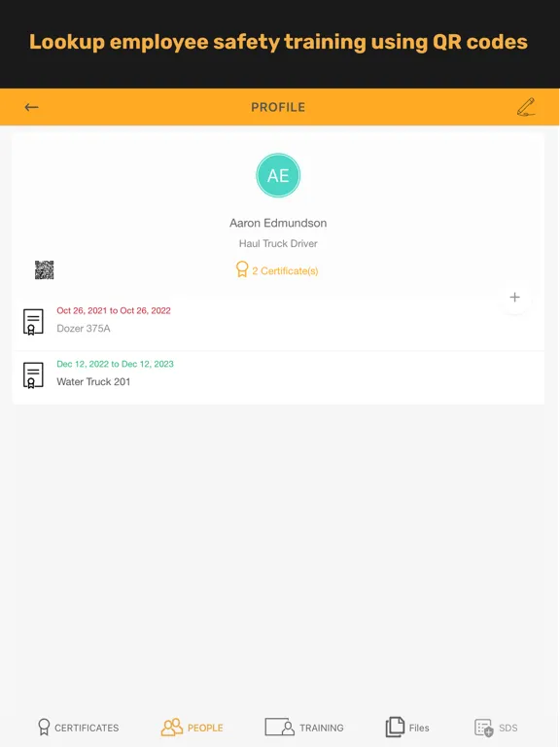Viewport: 560px width, 747px height.
Task: Switch to the TRAINING tab
Action: (304, 728)
